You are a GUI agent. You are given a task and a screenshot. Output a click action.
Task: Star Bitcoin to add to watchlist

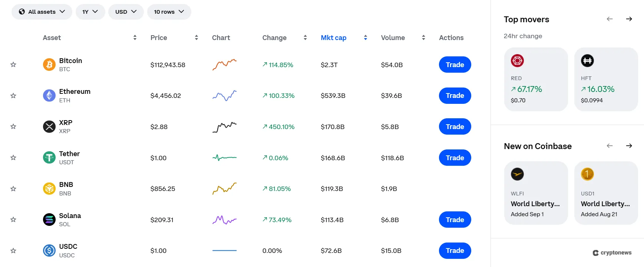(x=13, y=65)
